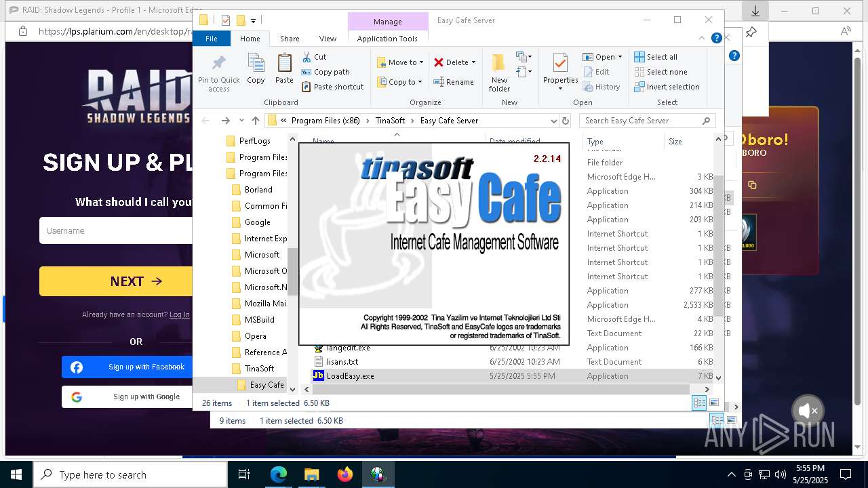Select Borland folder in the tree
Image resolution: width=868 pixels, height=488 pixels.
click(x=258, y=190)
